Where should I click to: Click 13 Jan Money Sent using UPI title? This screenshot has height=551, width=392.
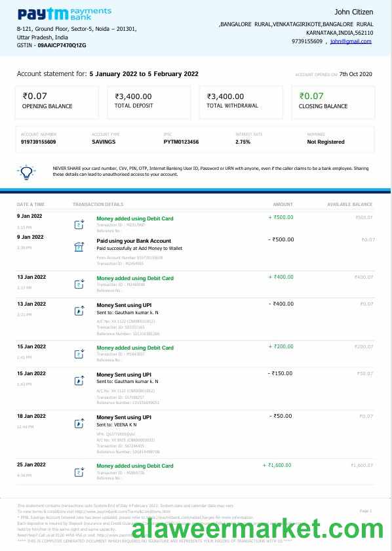point(124,306)
